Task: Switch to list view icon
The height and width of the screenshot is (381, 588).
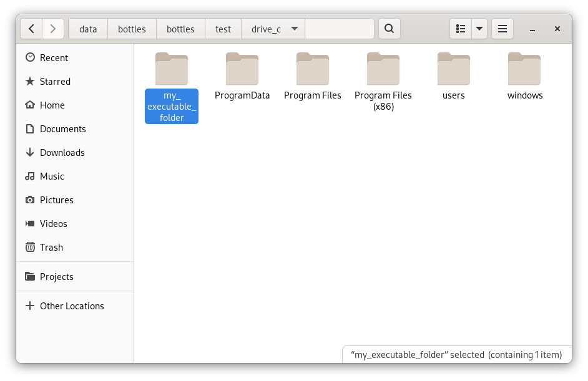Action: pos(461,29)
